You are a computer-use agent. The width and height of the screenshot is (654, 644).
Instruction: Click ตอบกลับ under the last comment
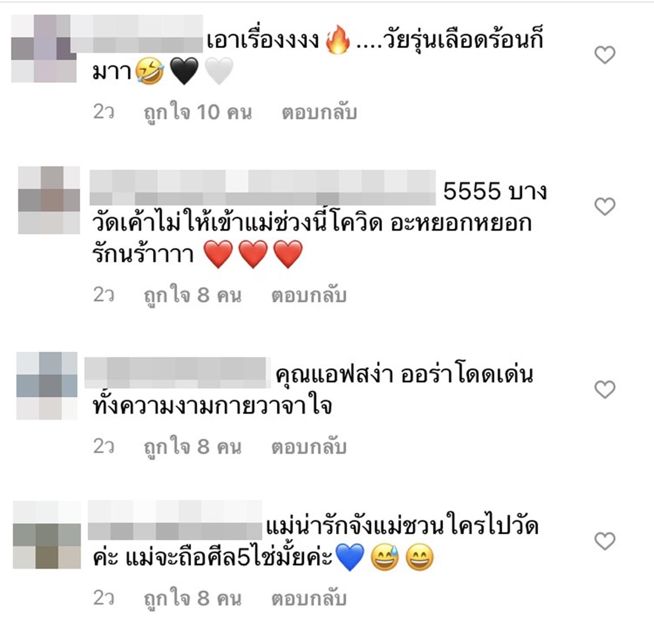coord(309,599)
